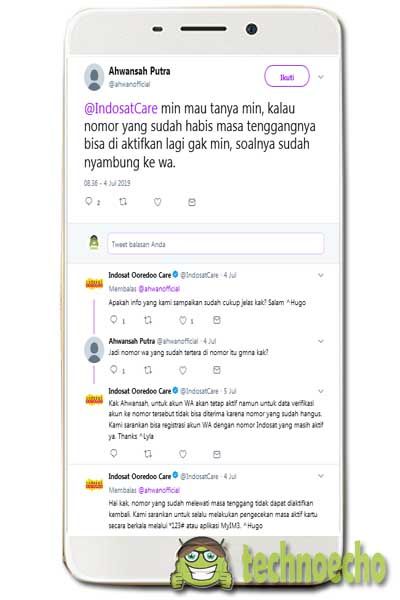Screen dimensions: 400x600
Task: Like Ahwansah's reply about nomor wa
Action: tap(183, 370)
